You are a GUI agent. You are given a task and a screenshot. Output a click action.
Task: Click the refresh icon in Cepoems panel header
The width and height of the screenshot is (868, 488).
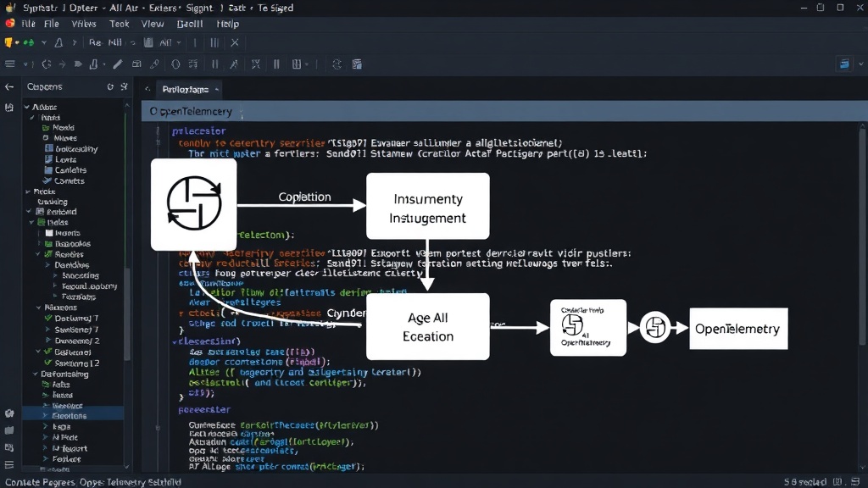[110, 87]
